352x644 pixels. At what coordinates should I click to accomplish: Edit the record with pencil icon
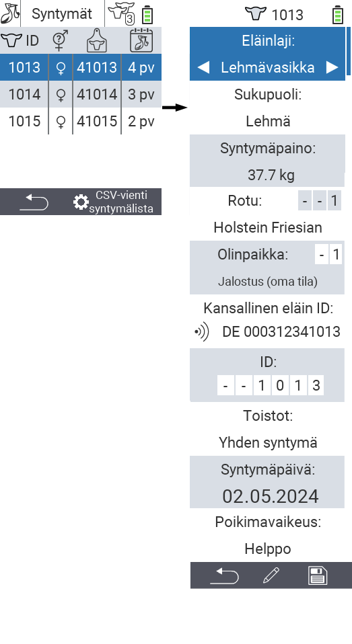(271, 575)
